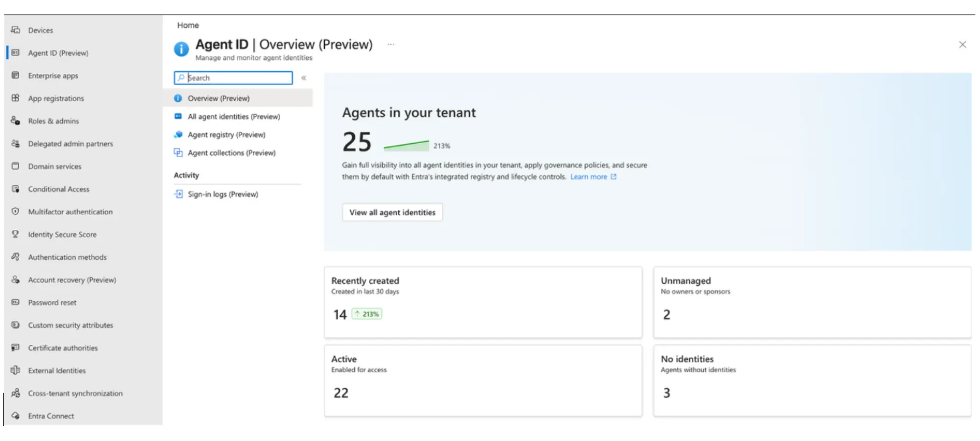Click the Password reset icon
The image size is (980, 441).
coord(16,302)
